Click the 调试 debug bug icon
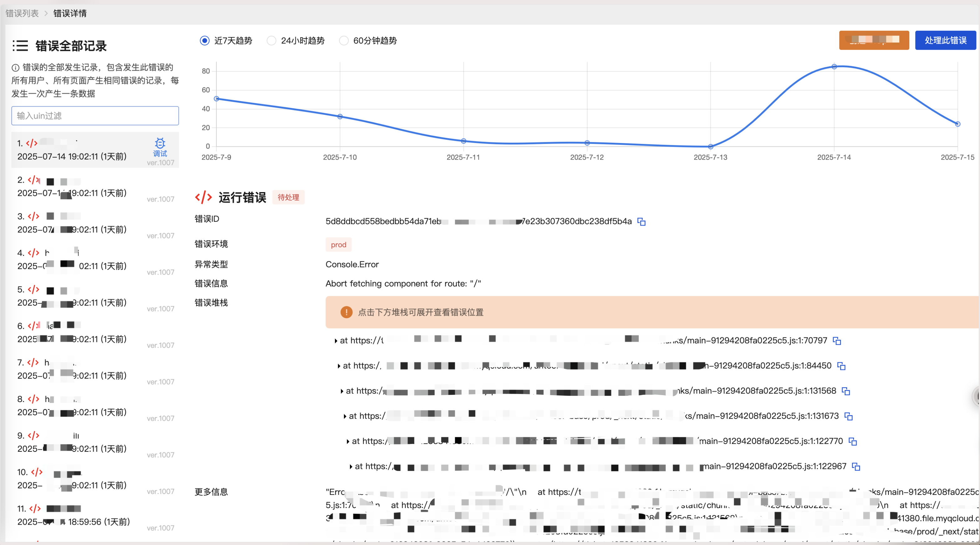Screen dimensions: 980x545 pos(160,144)
